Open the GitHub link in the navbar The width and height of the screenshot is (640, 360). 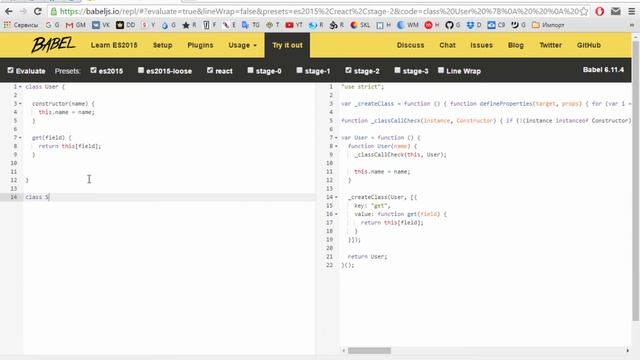pyautogui.click(x=589, y=45)
